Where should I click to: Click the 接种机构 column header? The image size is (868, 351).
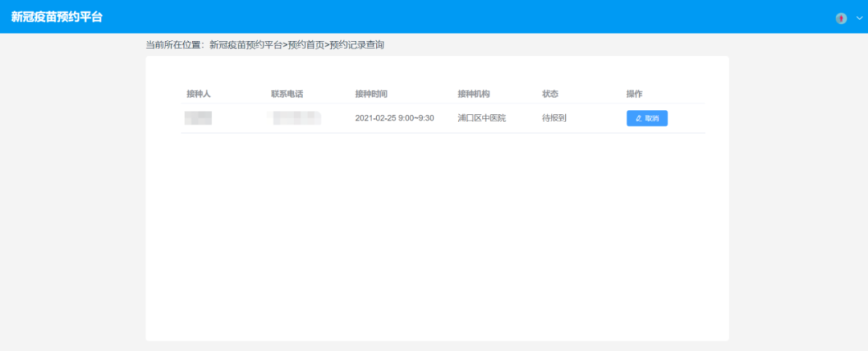point(473,94)
